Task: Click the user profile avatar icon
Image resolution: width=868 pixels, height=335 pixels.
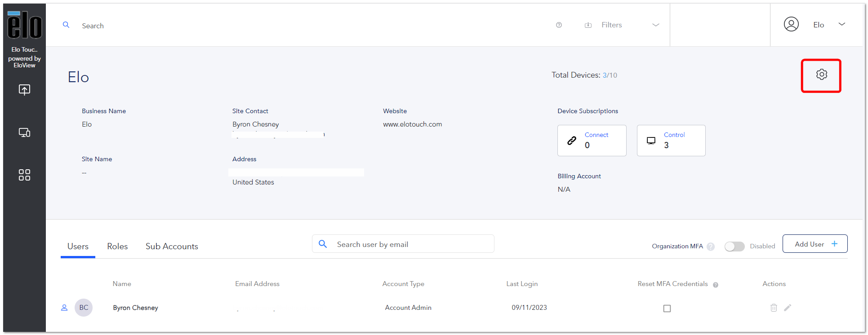Action: point(791,24)
